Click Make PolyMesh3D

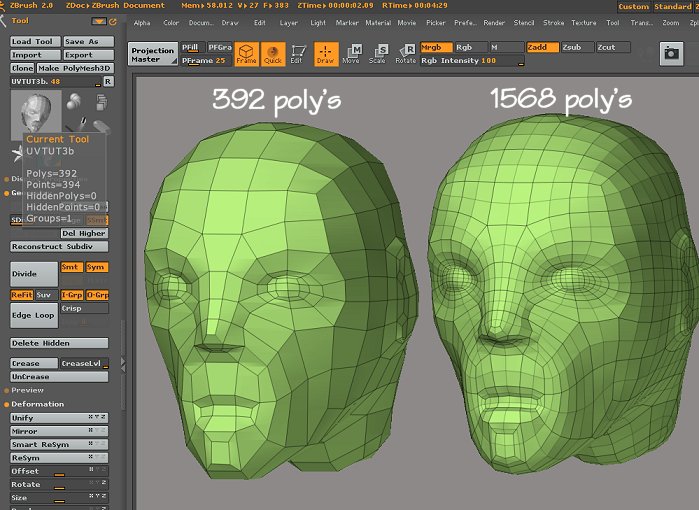75,68
